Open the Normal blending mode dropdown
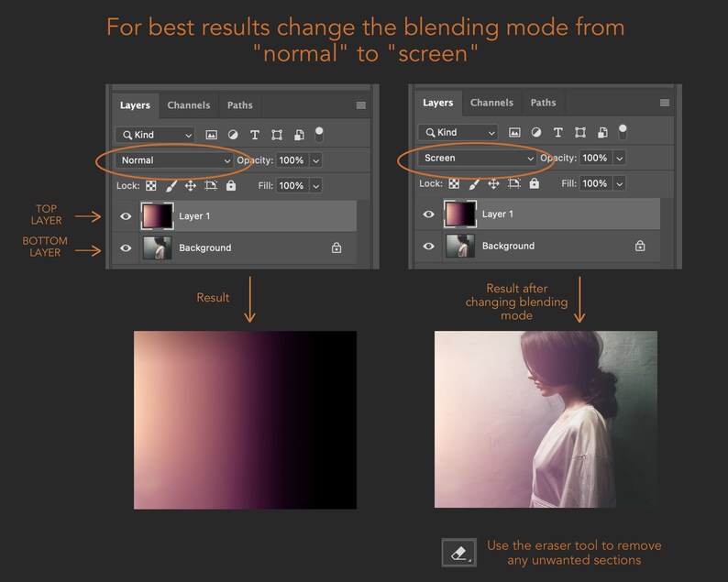The image size is (728, 582). 174,160
